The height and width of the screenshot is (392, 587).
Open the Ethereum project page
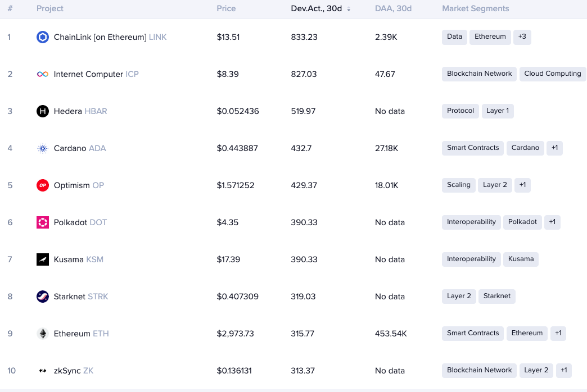(81, 333)
